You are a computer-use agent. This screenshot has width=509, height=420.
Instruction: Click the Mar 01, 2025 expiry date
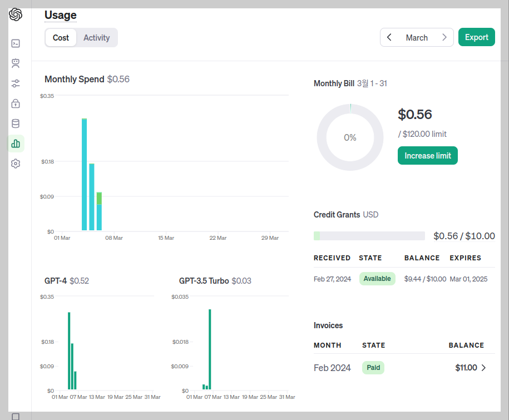[x=468, y=279]
